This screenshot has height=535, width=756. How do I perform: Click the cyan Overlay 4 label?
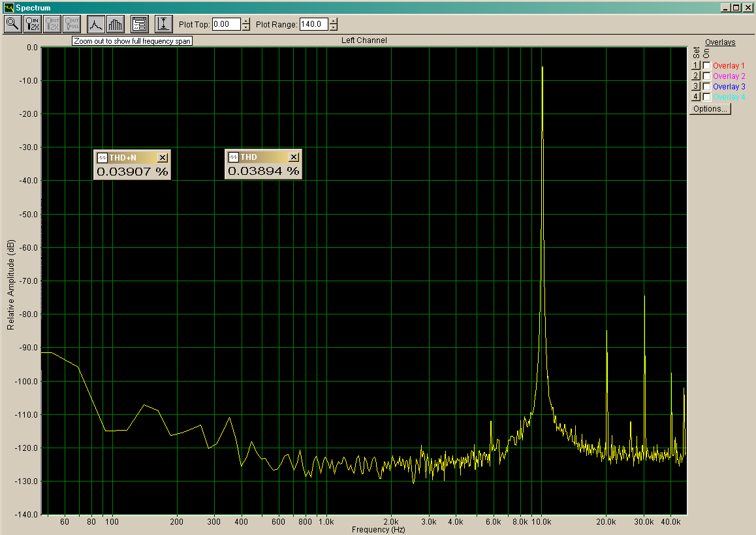pyautogui.click(x=729, y=97)
